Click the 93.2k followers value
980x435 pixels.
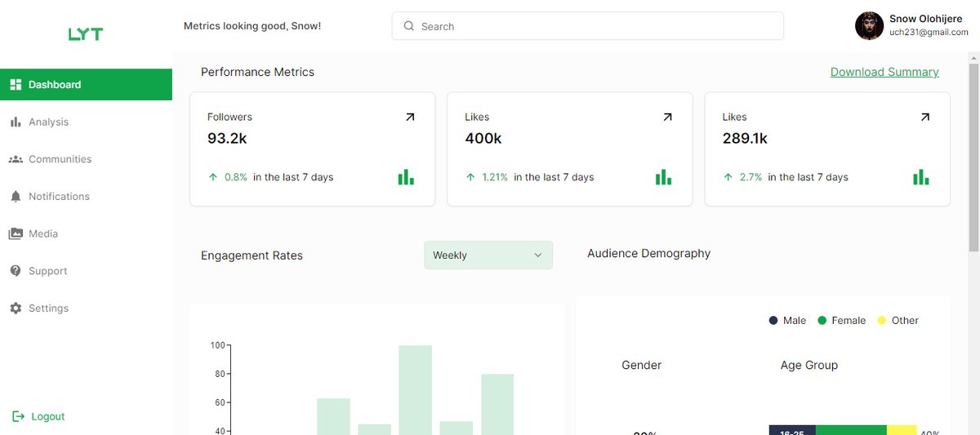(227, 139)
